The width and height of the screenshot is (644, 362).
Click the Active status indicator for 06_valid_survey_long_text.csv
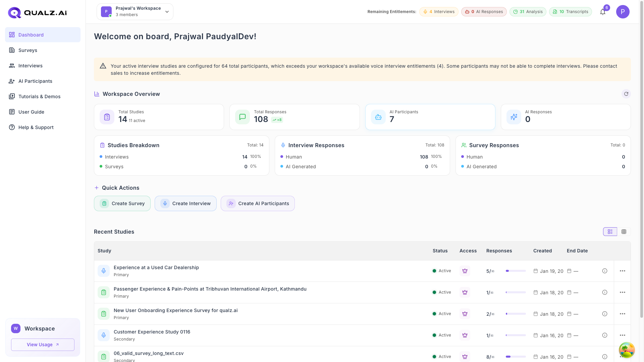[435, 357]
